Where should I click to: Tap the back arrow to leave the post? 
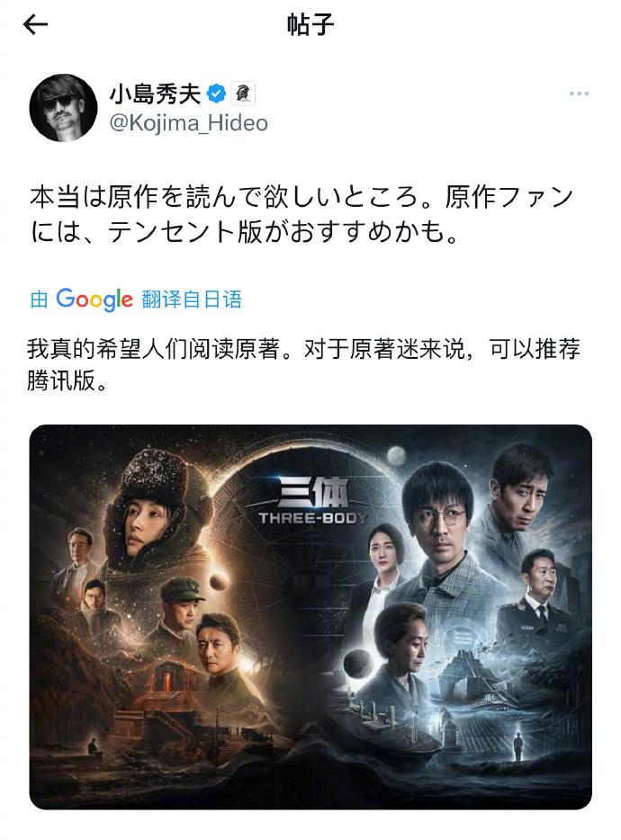pyautogui.click(x=35, y=24)
